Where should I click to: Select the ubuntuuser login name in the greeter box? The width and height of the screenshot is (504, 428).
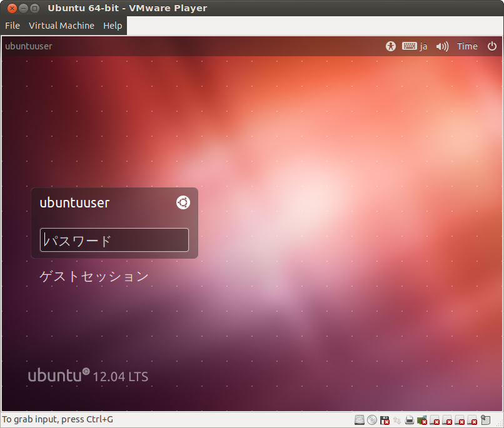point(74,203)
